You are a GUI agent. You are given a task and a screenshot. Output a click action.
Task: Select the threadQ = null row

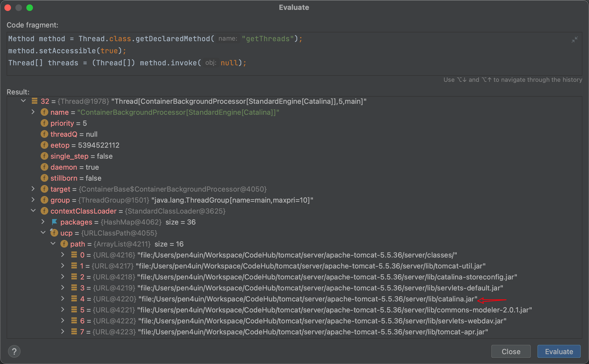point(294,134)
